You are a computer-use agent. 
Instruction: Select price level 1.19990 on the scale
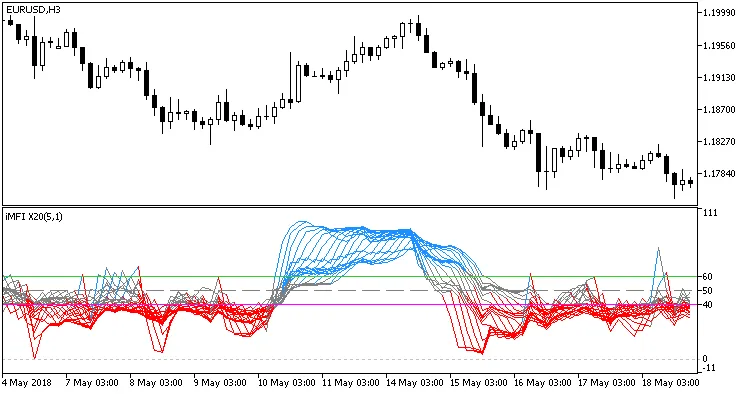click(x=719, y=12)
